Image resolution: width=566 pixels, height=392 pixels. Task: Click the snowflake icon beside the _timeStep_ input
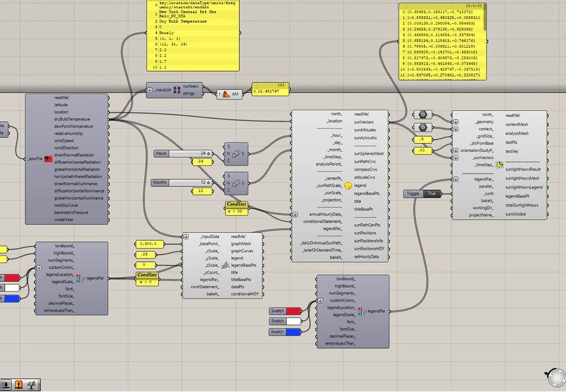(x=500, y=165)
